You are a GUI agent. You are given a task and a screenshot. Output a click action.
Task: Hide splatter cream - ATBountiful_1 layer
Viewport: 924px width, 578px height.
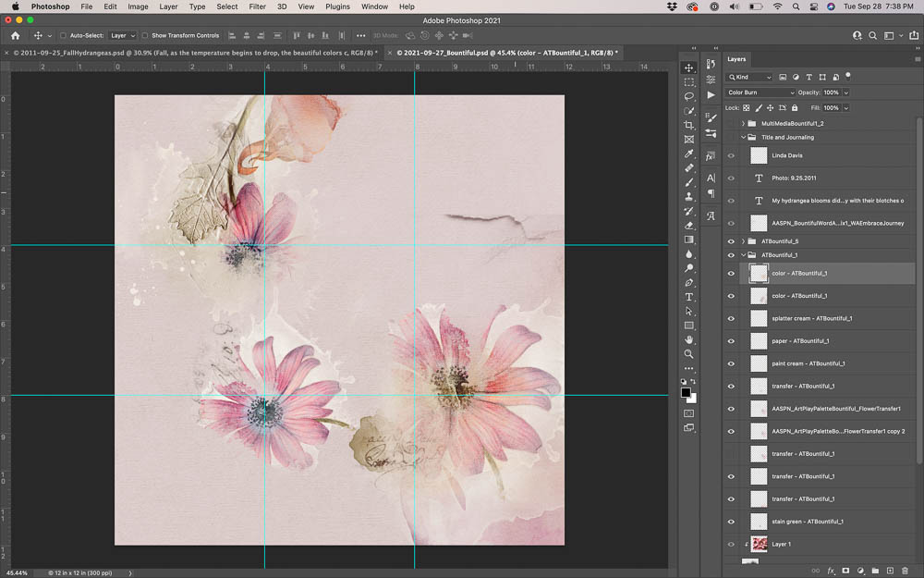[731, 318]
